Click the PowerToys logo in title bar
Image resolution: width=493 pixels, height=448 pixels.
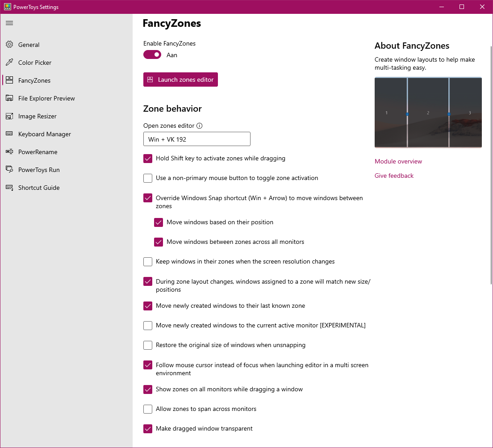pos(8,7)
